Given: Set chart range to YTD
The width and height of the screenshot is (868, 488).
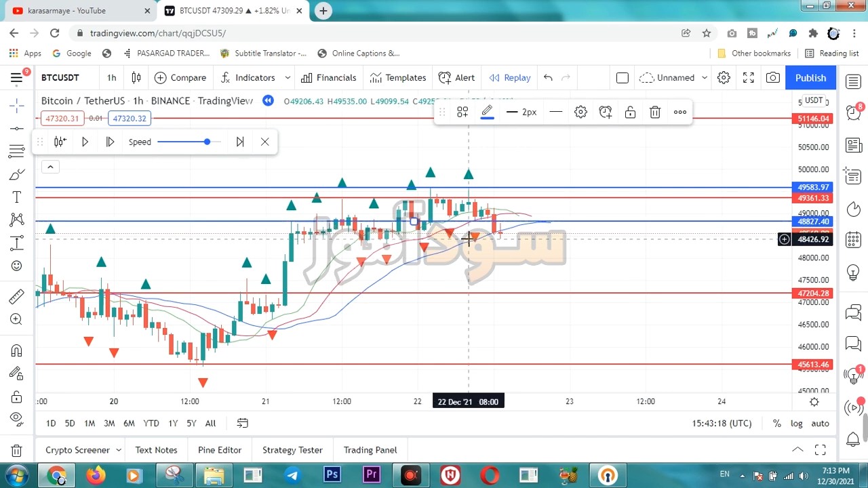Looking at the screenshot, I should [151, 424].
